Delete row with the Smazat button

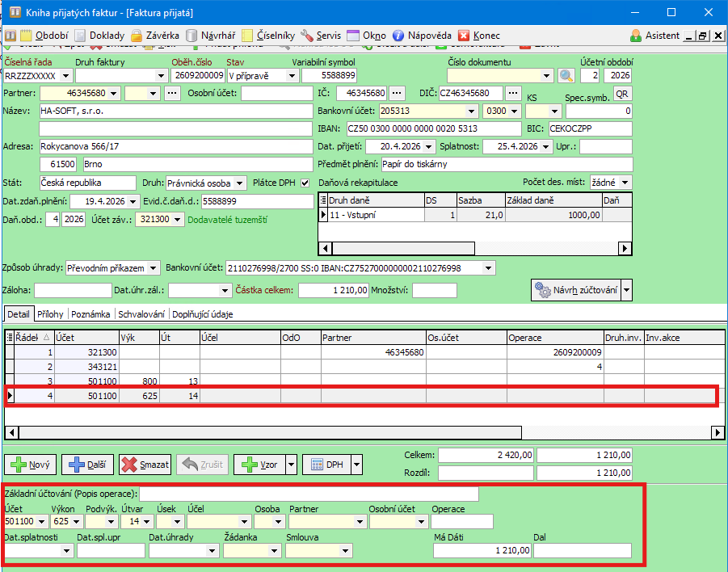click(145, 465)
